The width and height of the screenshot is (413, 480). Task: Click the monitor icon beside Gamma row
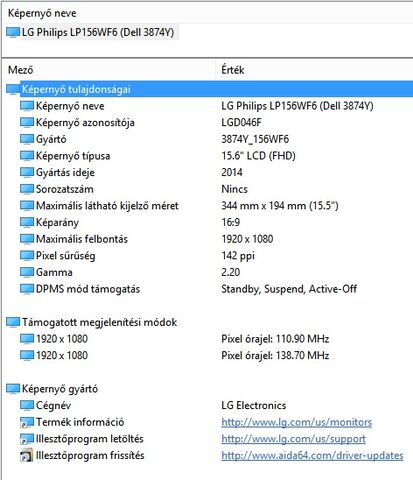[x=27, y=272]
